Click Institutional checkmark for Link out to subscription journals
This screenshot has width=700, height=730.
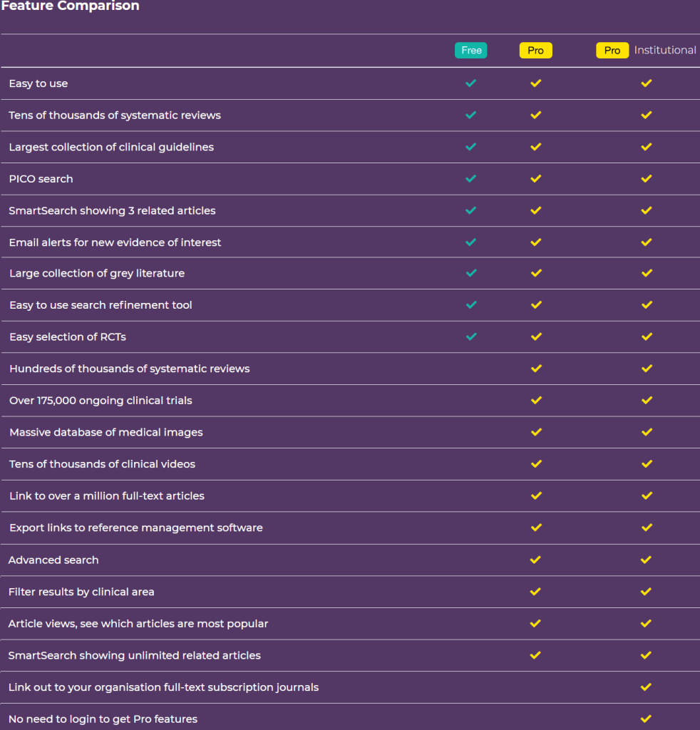click(646, 687)
